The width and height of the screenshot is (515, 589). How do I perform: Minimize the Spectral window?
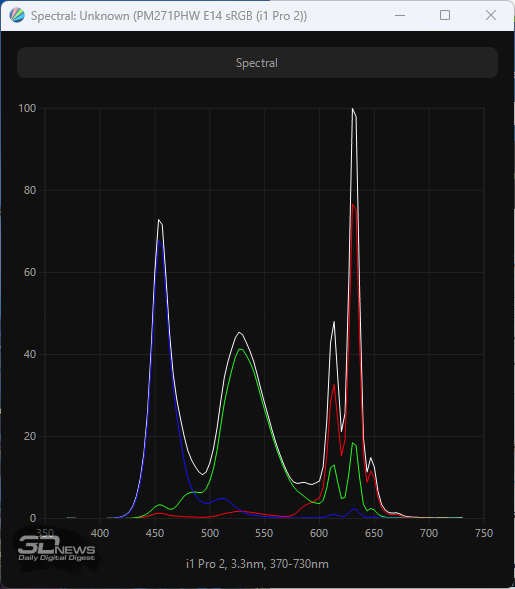pos(400,16)
